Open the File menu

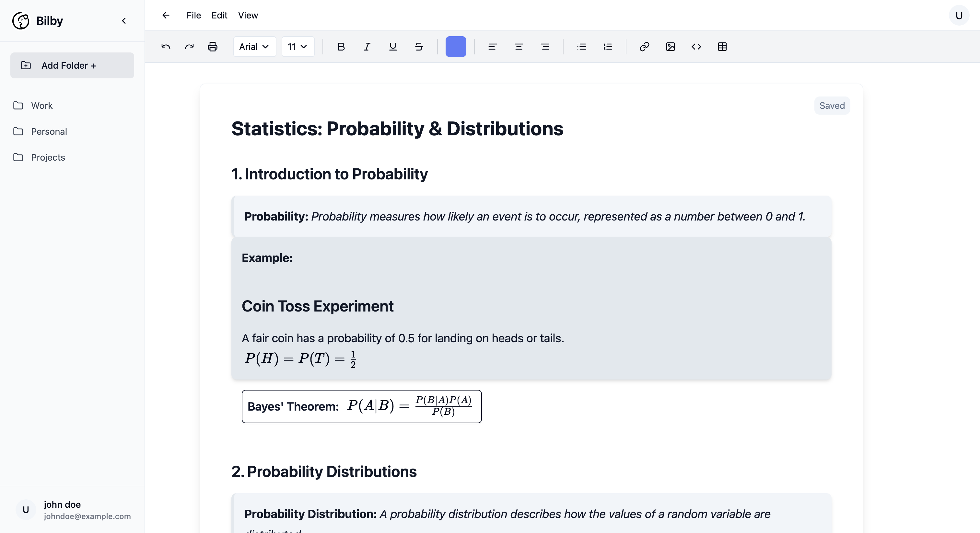tap(194, 15)
